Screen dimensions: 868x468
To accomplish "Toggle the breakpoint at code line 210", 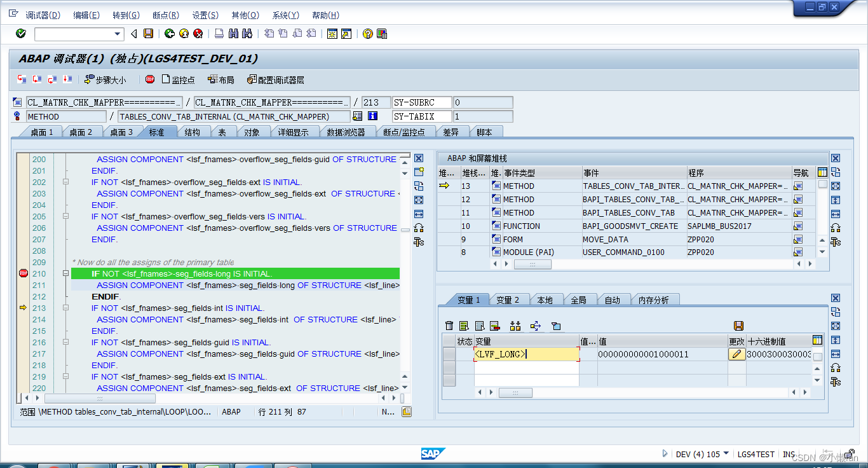I will [24, 273].
